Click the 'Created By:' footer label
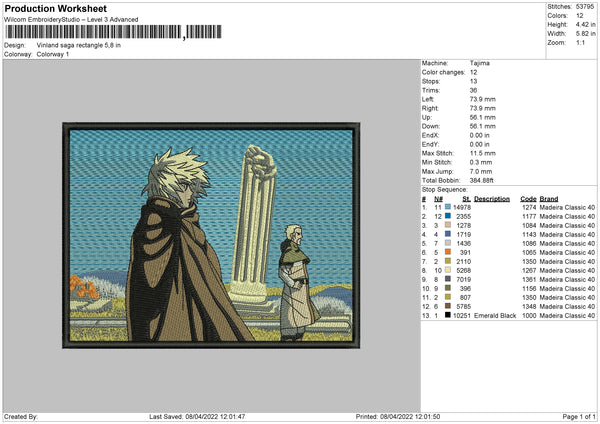This screenshot has height=424, width=600. pos(21,416)
